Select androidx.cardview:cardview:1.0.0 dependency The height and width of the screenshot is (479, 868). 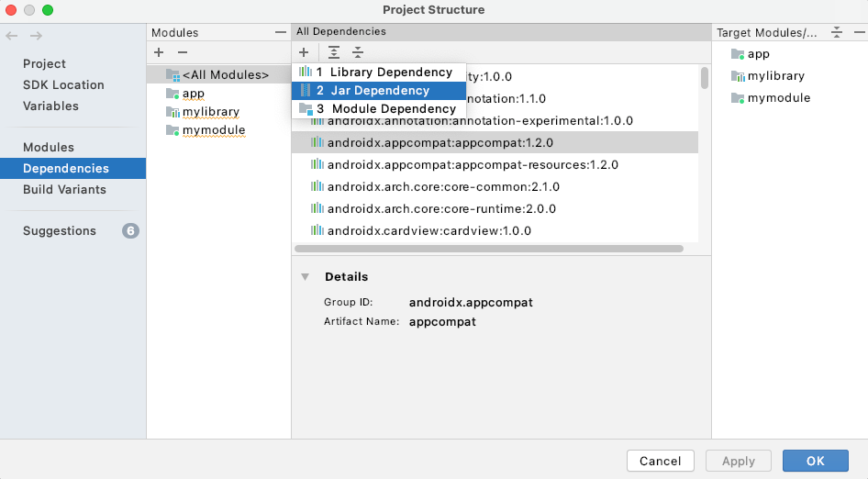428,230
